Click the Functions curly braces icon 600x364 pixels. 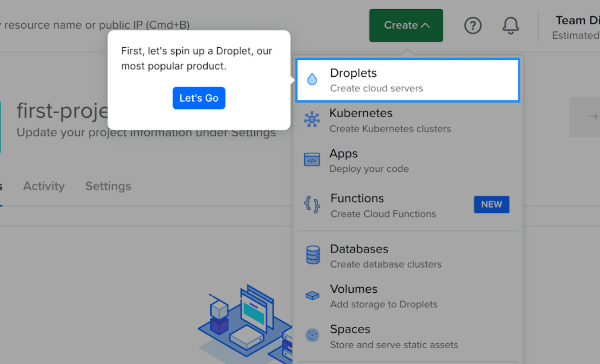click(312, 204)
